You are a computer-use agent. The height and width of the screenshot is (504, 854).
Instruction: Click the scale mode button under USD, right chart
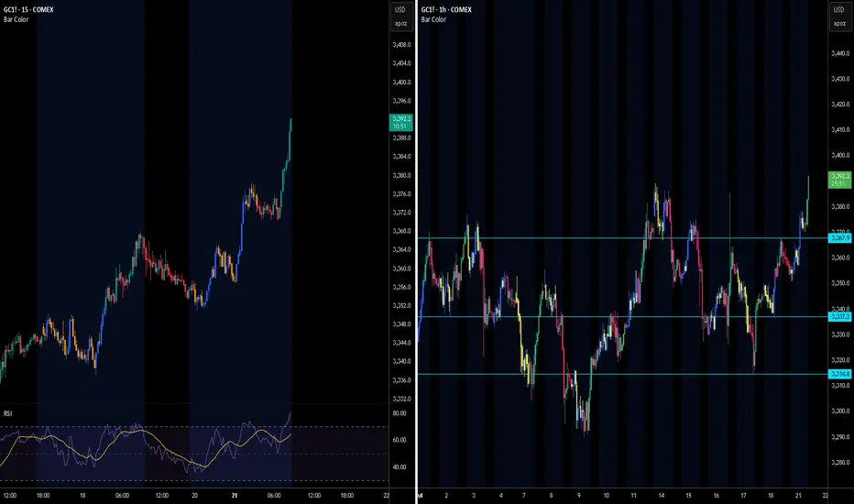pos(838,24)
